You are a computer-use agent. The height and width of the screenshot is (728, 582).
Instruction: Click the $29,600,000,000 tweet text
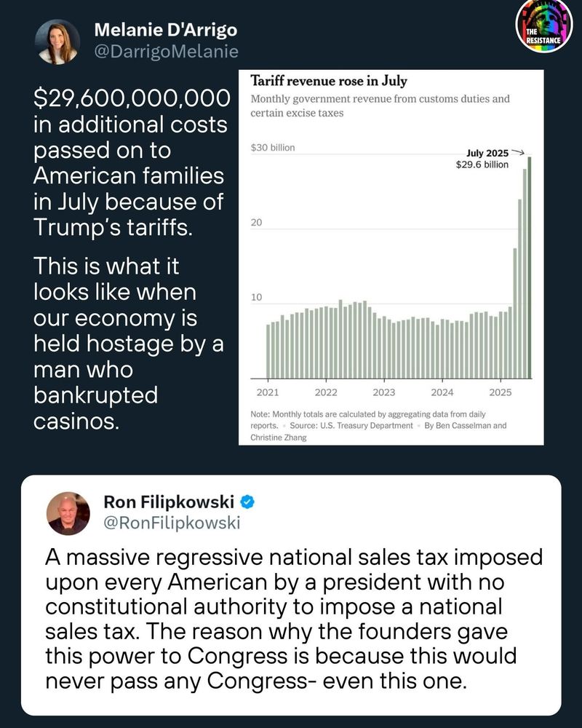click(132, 98)
